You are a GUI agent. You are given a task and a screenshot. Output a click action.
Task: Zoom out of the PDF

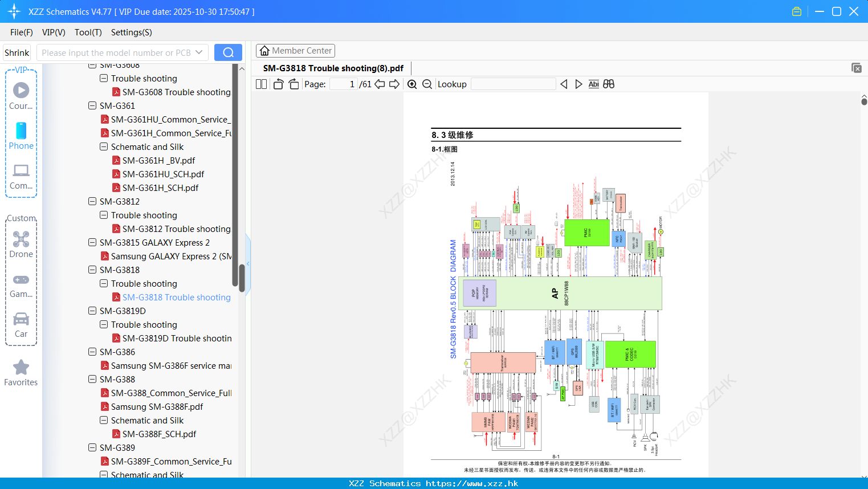pyautogui.click(x=427, y=84)
